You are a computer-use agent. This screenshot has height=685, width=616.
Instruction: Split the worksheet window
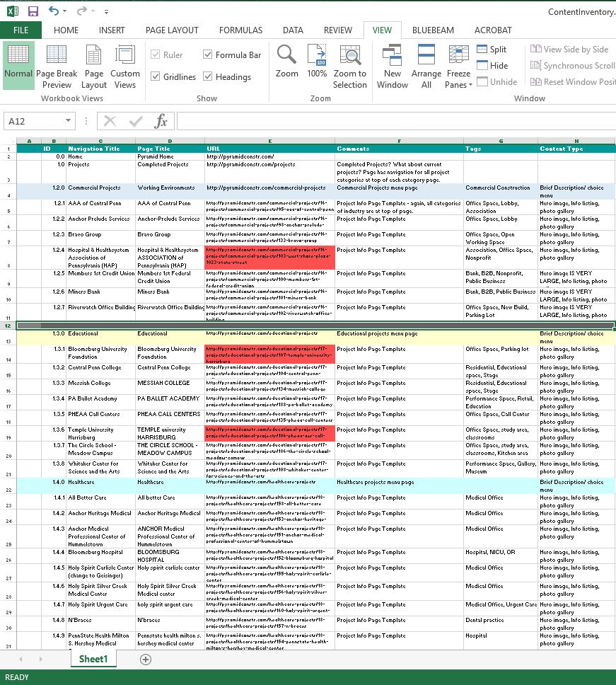(492, 50)
